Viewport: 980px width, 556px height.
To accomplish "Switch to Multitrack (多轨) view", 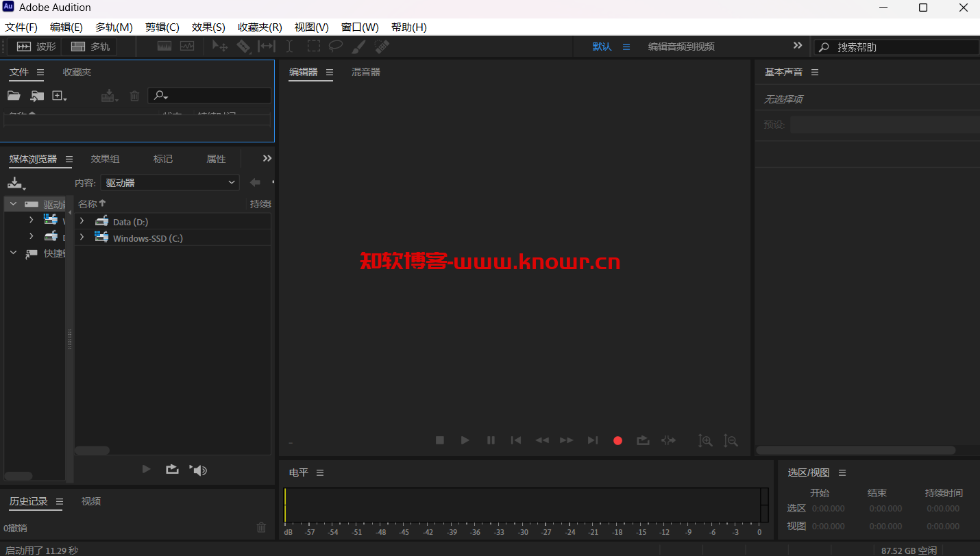I will pyautogui.click(x=90, y=47).
